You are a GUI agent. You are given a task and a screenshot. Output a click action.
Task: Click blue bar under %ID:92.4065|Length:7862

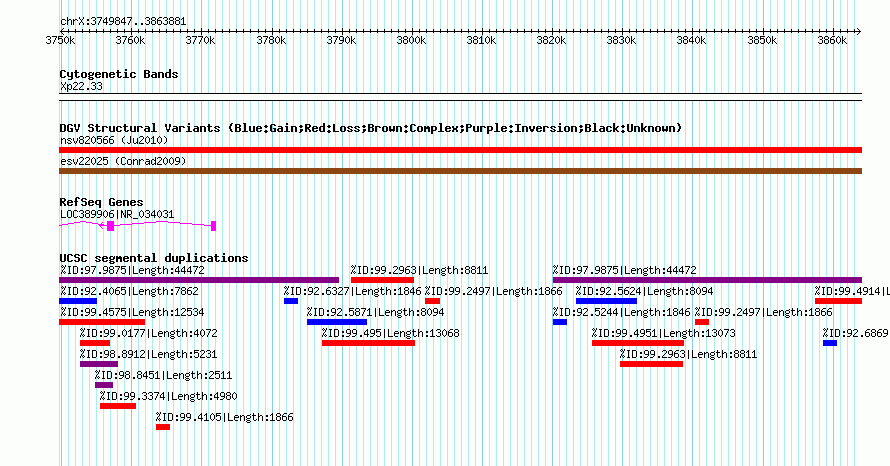(78, 301)
